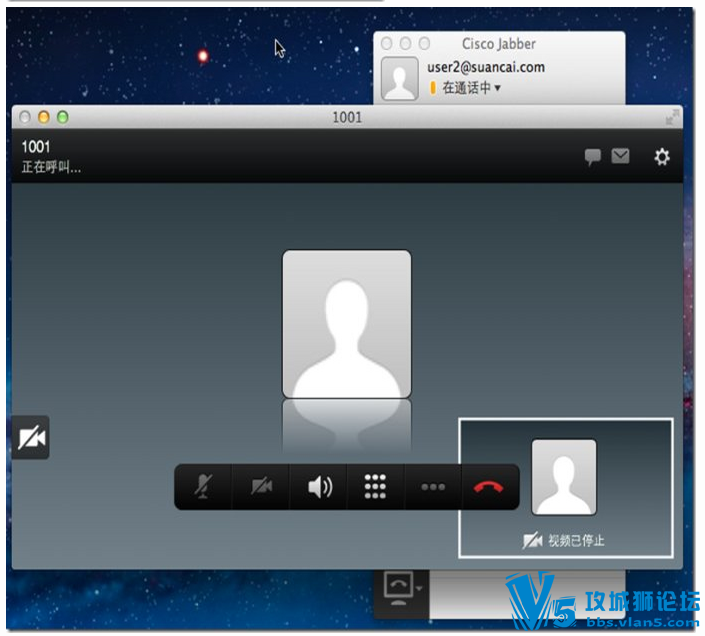Minimize the 1001 call window
Screen dimensions: 705x636
click(44, 117)
